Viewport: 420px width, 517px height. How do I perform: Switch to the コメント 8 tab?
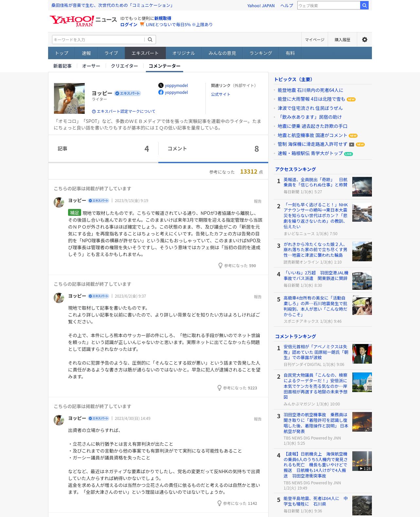click(x=213, y=149)
